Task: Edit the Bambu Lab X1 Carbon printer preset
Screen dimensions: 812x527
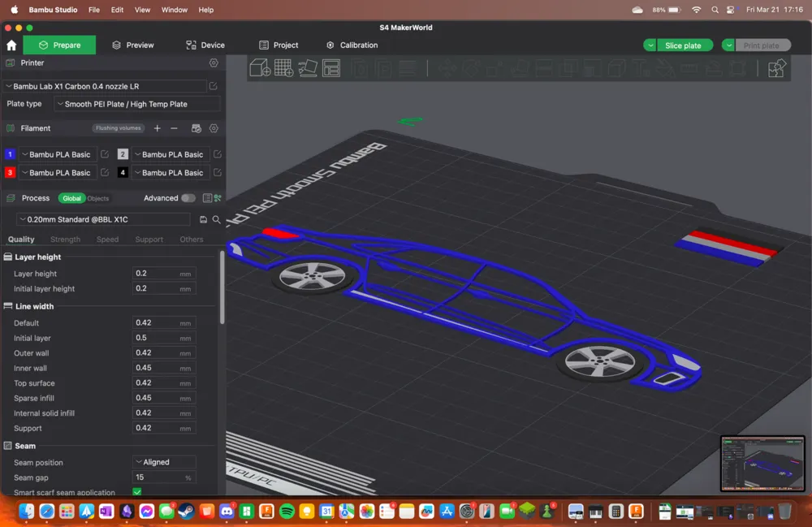Action: tap(214, 86)
